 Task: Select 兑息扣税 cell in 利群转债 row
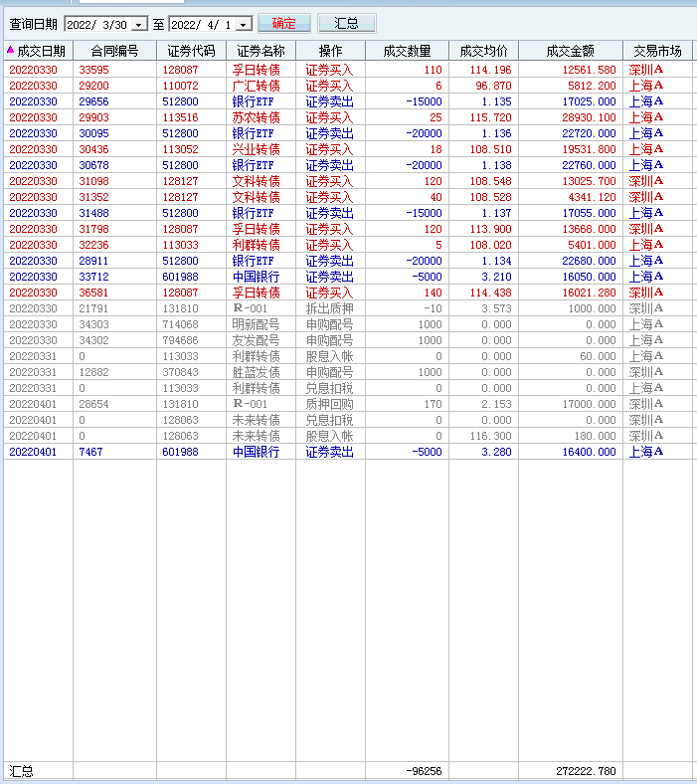pos(329,388)
